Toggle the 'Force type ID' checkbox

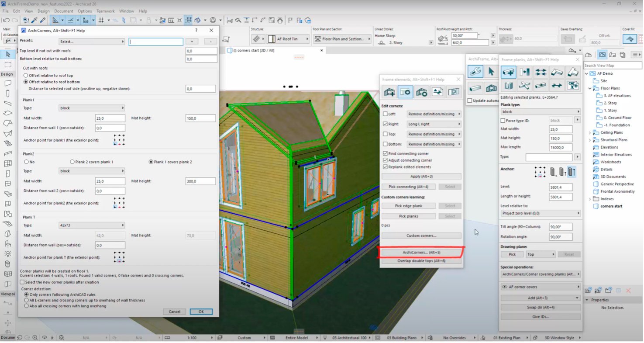(503, 120)
